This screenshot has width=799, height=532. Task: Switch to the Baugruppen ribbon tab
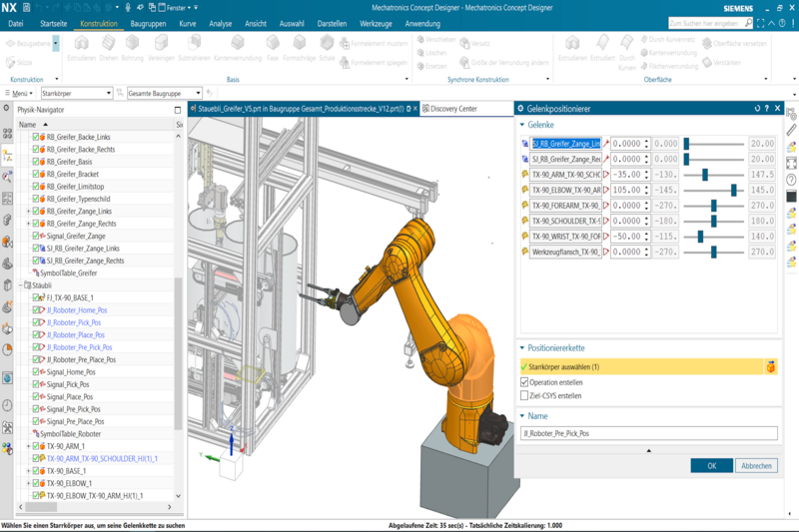(x=148, y=23)
